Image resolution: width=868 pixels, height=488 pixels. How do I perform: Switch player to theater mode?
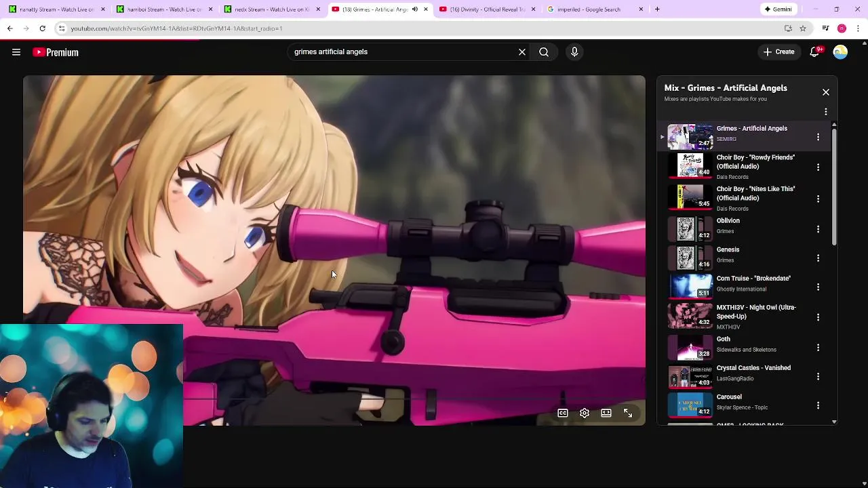[x=606, y=413]
